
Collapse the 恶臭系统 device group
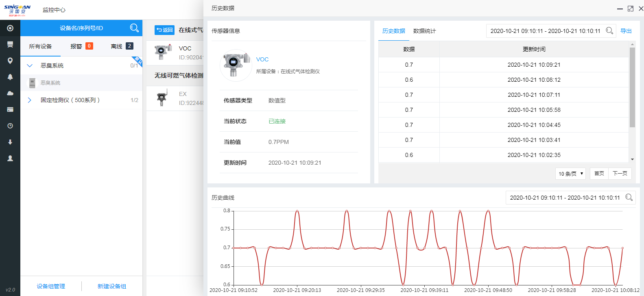click(30, 65)
